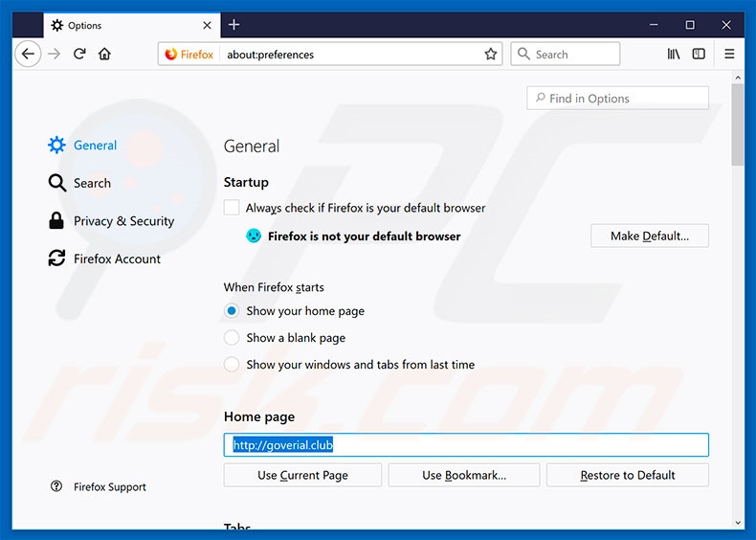The width and height of the screenshot is (756, 540).
Task: Click the toolbar Search box
Action: 565,54
